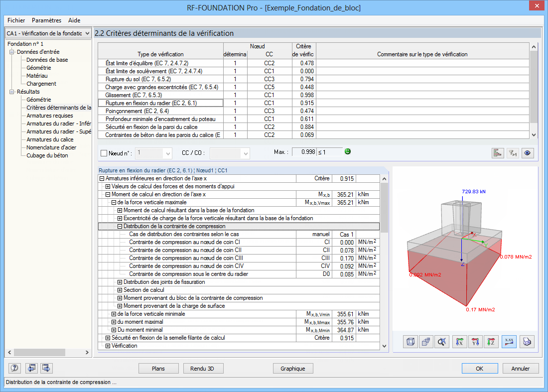This screenshot has height=392, width=548.
Task: Collapse Moment de calcul en direction x
Action: (108, 195)
